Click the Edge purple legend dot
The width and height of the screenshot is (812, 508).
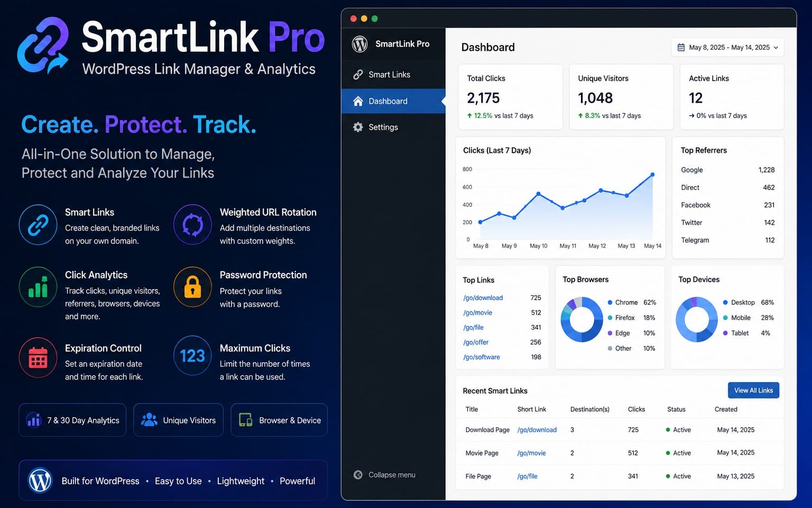coord(610,333)
